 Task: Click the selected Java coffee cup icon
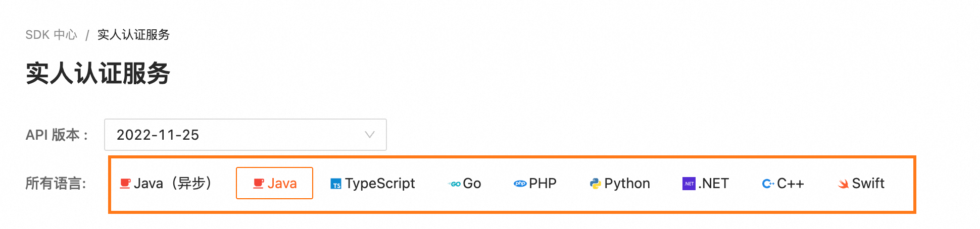point(259,184)
